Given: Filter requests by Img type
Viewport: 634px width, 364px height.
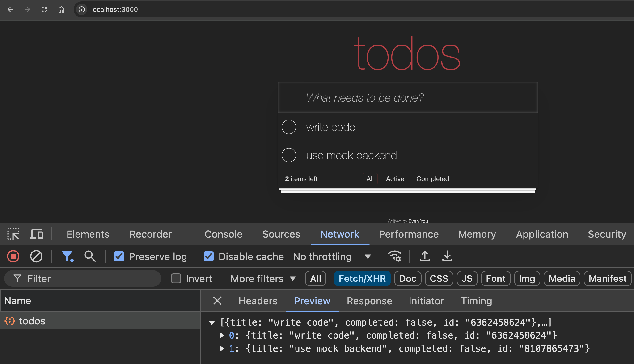Looking at the screenshot, I should 527,278.
